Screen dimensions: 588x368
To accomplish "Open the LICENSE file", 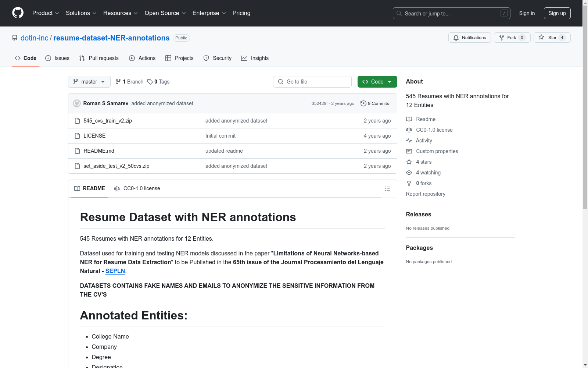I will point(94,136).
